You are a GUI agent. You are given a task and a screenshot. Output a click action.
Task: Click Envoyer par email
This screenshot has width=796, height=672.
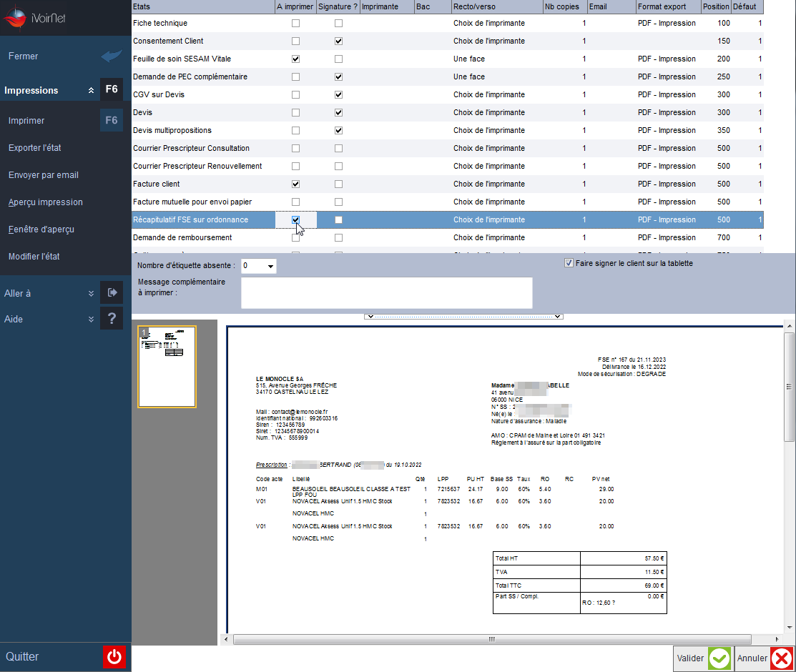(44, 175)
